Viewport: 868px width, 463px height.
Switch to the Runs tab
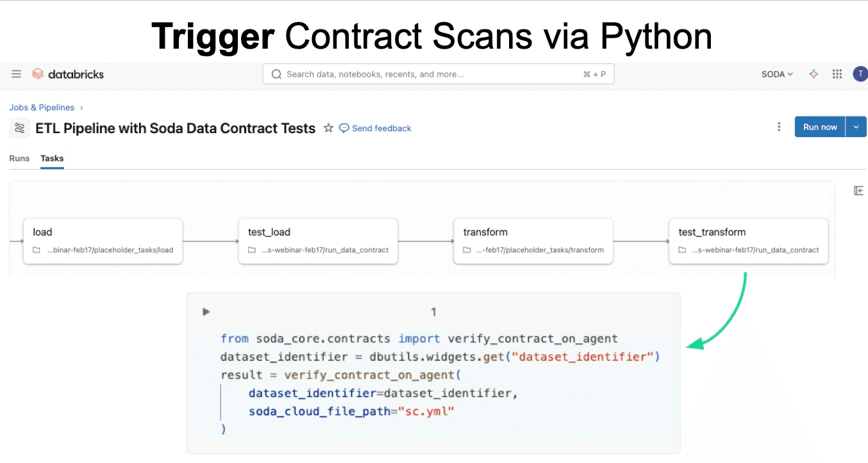coord(19,158)
